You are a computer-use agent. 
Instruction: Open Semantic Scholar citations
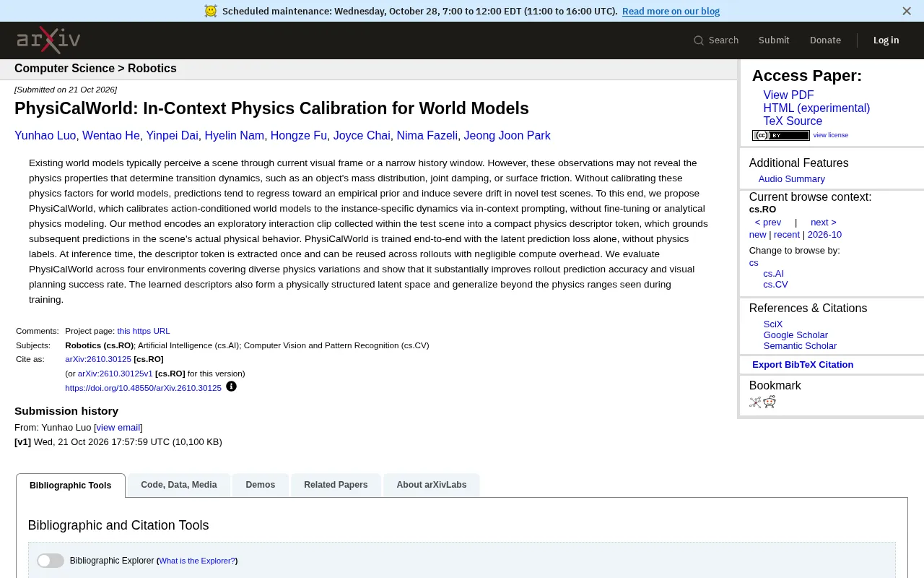click(800, 346)
